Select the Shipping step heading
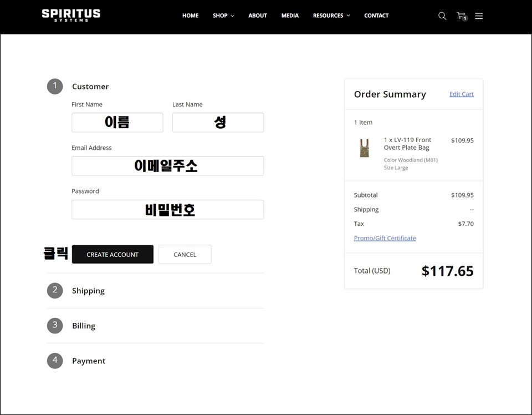The image size is (532, 415). [88, 291]
